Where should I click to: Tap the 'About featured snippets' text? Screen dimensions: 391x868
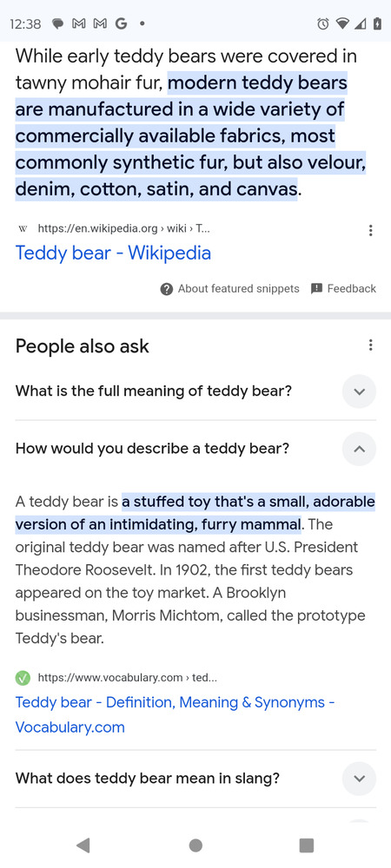[x=238, y=289]
